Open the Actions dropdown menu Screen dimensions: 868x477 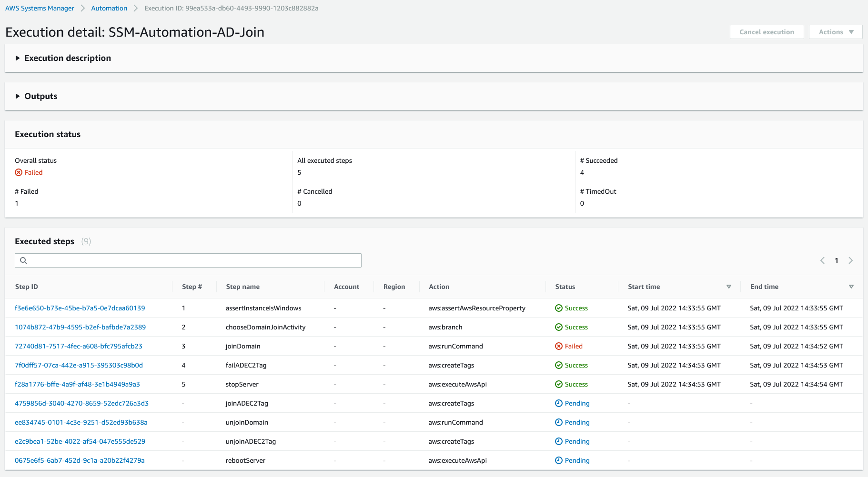(836, 32)
